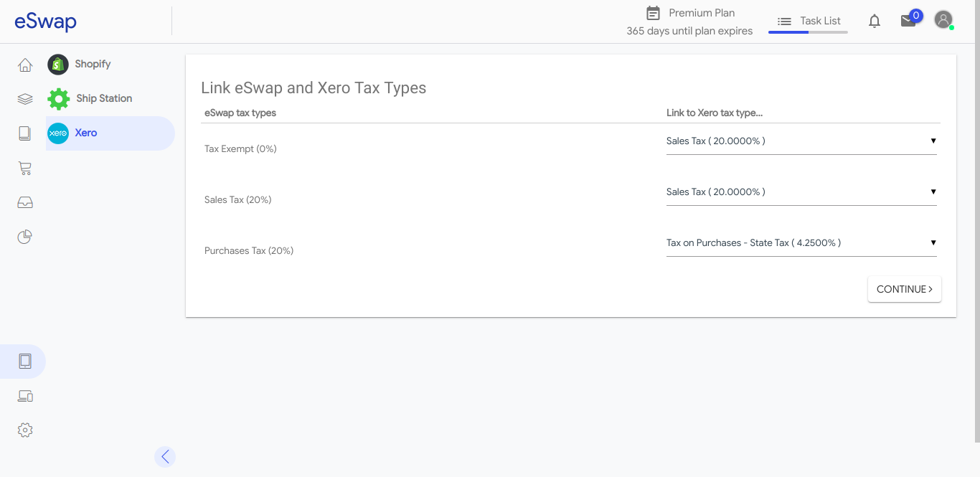The image size is (980, 477).
Task: Open the pie chart reports icon
Action: [x=25, y=237]
